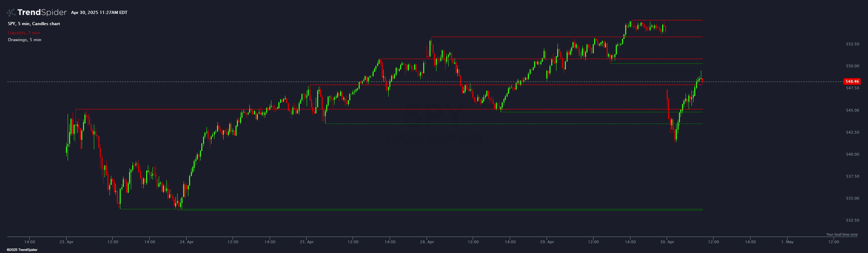This screenshot has height=253, width=868.
Task: Click the TrendSpider wordmark text
Action: [42, 13]
